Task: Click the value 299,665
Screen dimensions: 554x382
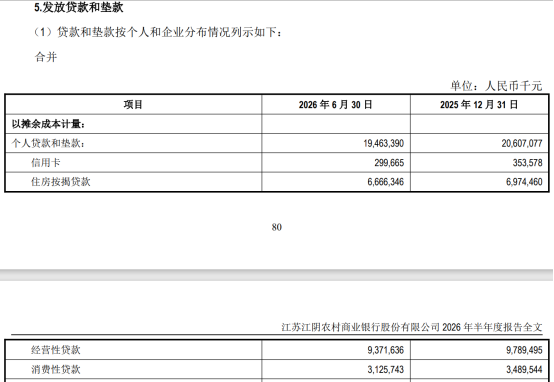Action: tap(389, 163)
